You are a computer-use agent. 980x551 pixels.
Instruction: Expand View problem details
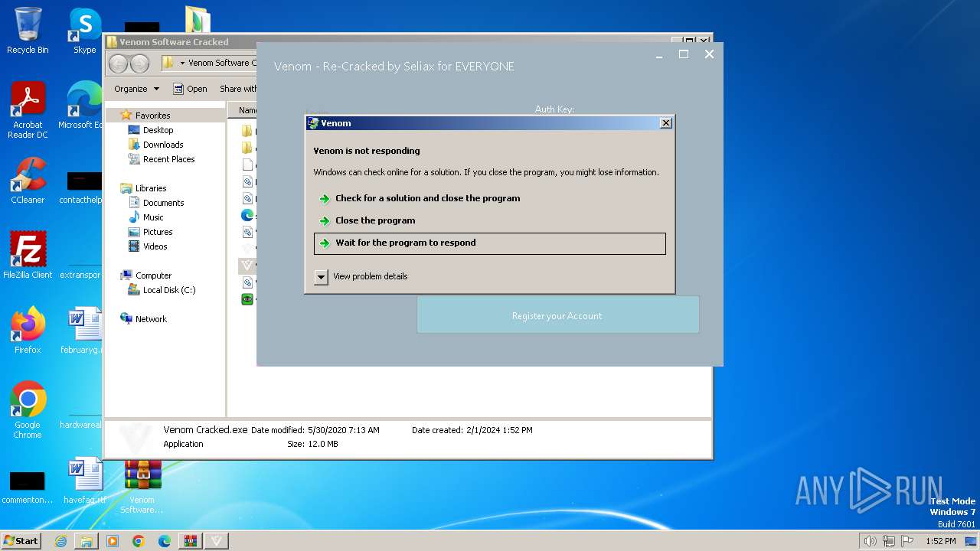(x=361, y=276)
